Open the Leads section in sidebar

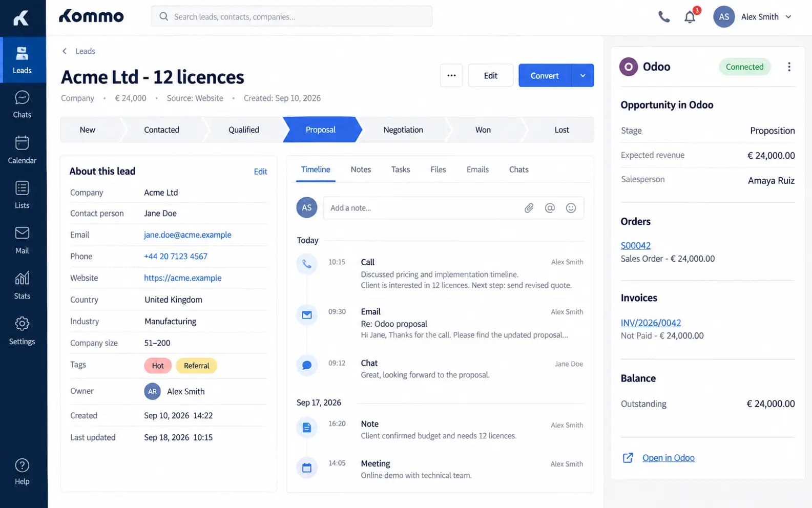click(x=23, y=60)
